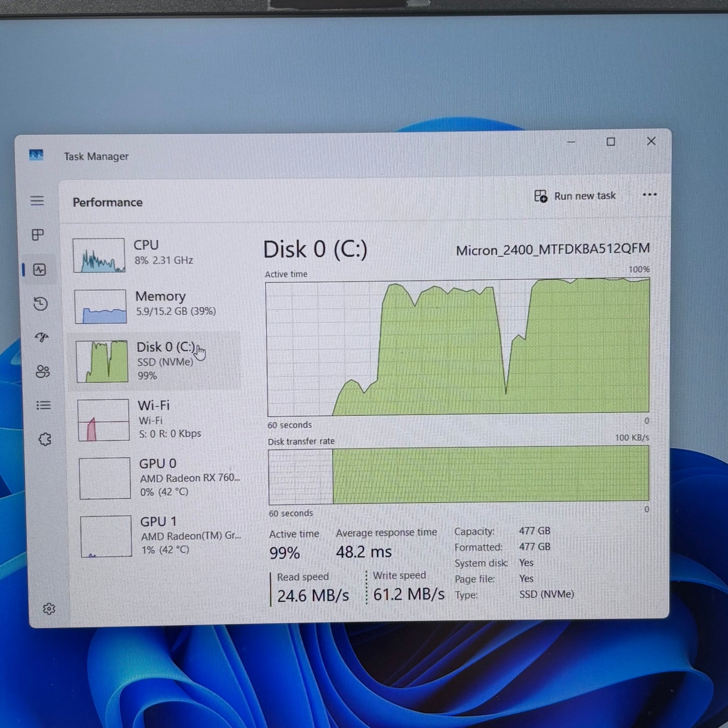Open Startup apps page icon
Image resolution: width=728 pixels, height=728 pixels.
coord(41,338)
